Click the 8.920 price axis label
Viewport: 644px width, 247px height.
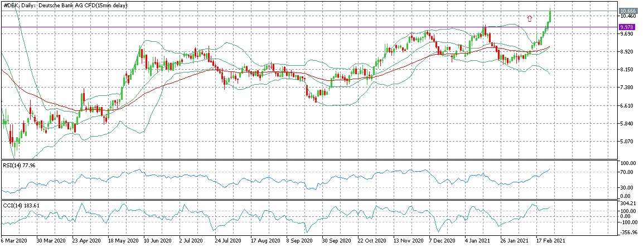tap(626, 52)
